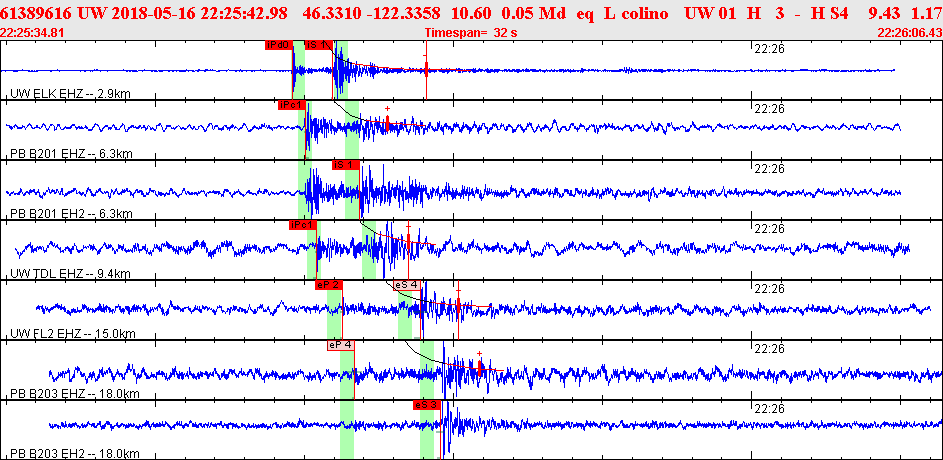Screen dimensions: 943x460
Task: Click the 22:26 tick label on TDL trace
Action: 769,229
